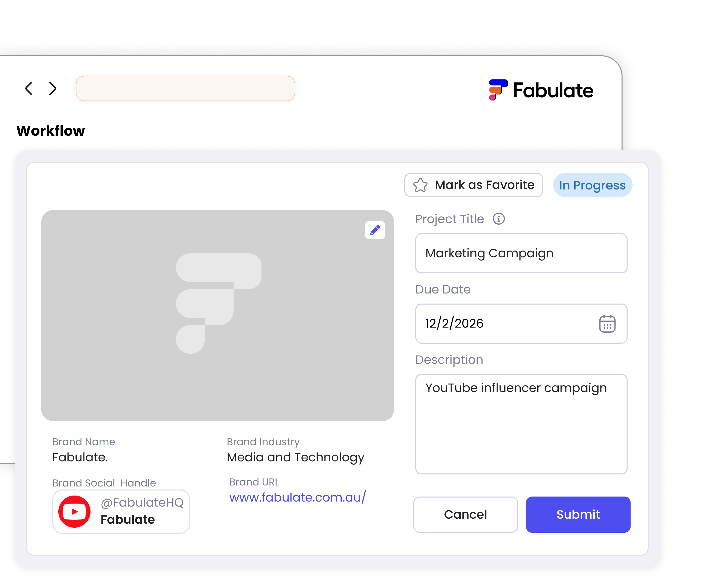
Task: Open the calendar date picker icon
Action: coord(607,324)
